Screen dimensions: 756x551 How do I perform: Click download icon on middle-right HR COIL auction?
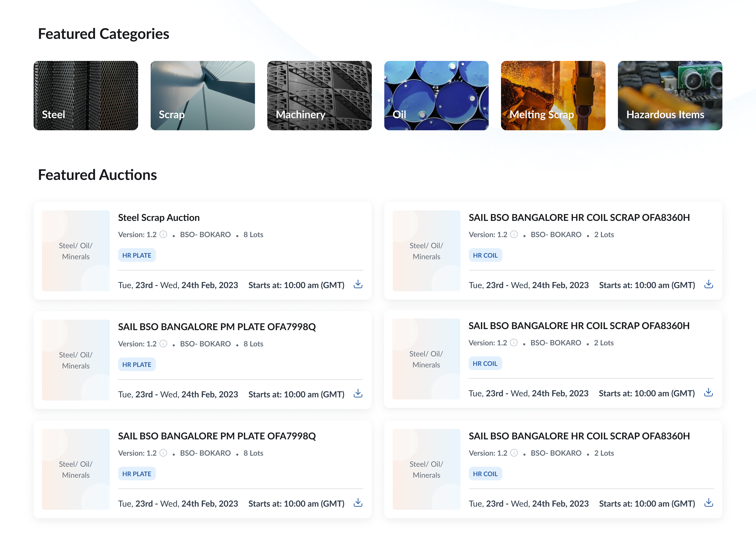point(708,392)
